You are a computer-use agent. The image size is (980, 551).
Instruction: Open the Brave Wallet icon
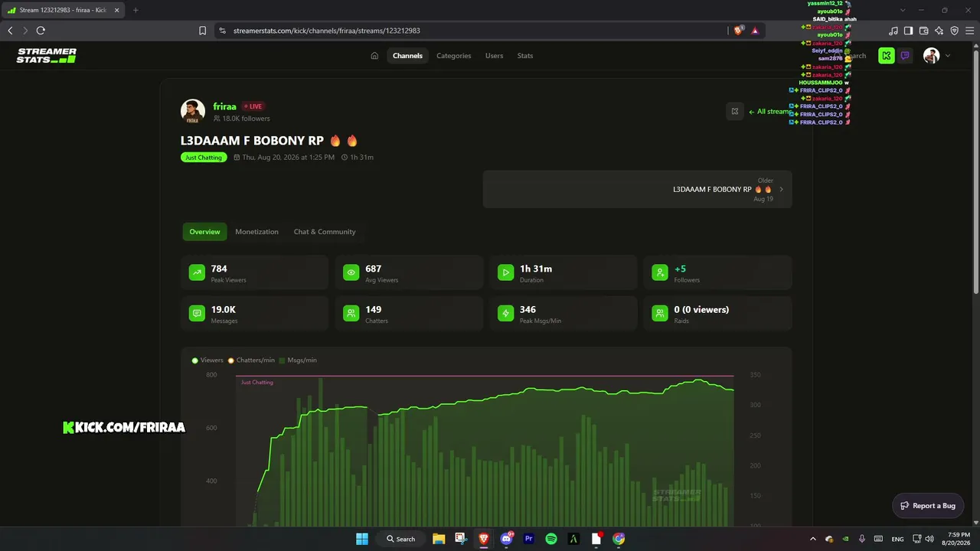(923, 31)
